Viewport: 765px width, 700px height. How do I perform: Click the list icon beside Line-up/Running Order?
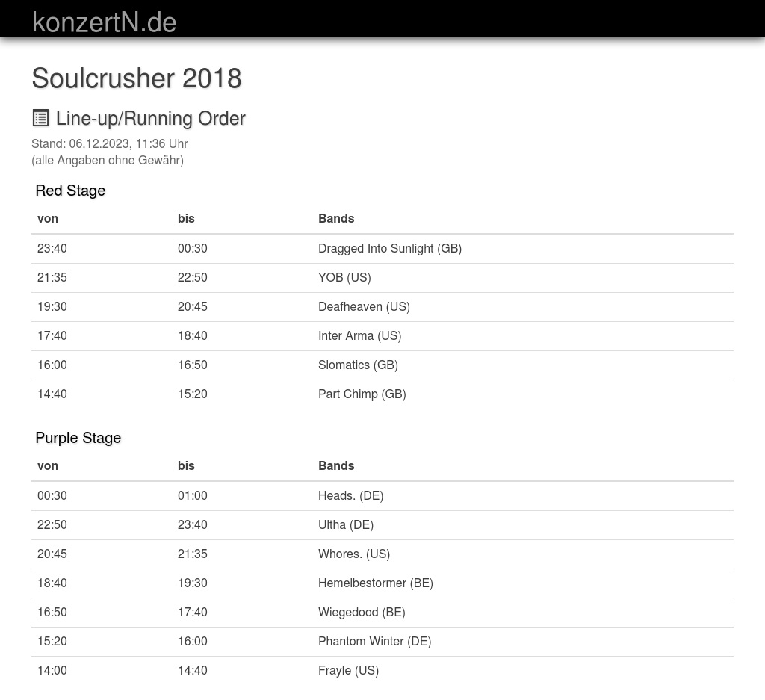(x=40, y=118)
